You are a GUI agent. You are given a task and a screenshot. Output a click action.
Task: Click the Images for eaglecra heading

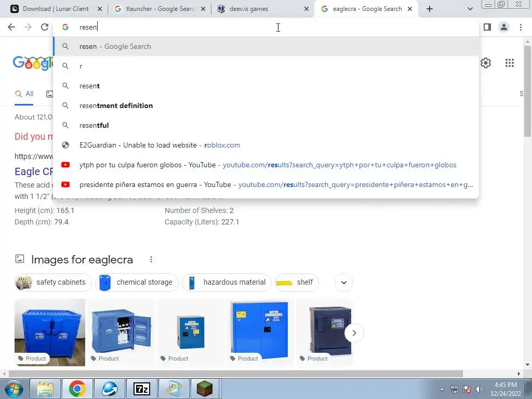pyautogui.click(x=82, y=260)
